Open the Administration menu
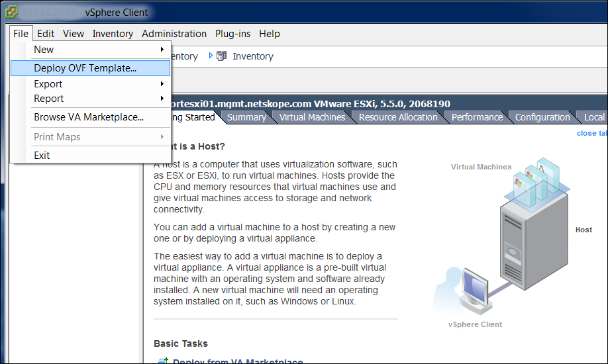The height and width of the screenshot is (364, 608). [x=174, y=34]
